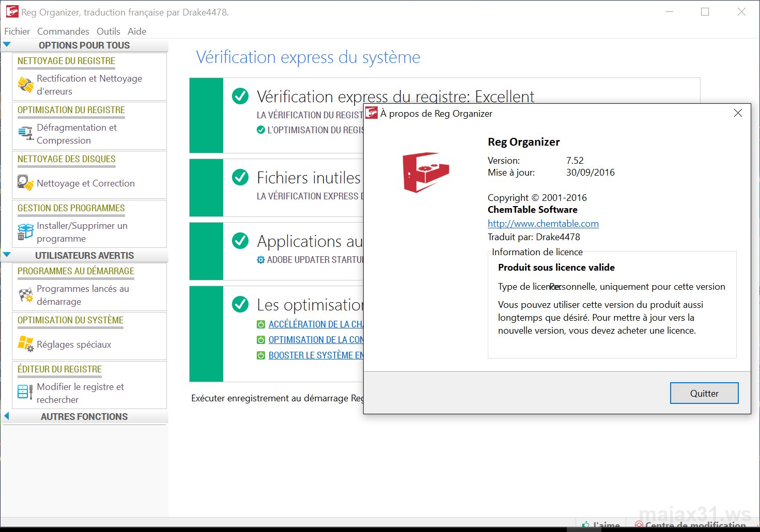
Task: Close the À propos de Reg Organizer dialog
Action: click(x=738, y=113)
